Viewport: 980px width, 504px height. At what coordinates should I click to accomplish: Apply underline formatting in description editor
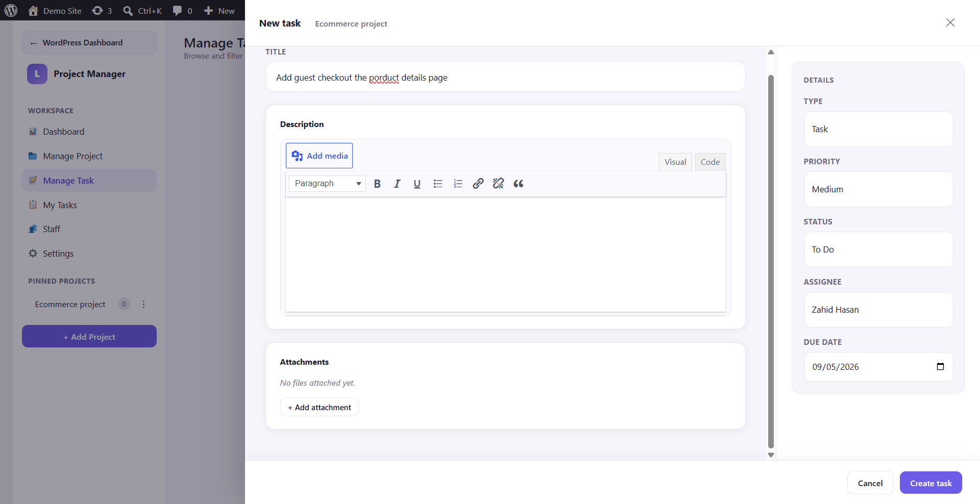417,184
